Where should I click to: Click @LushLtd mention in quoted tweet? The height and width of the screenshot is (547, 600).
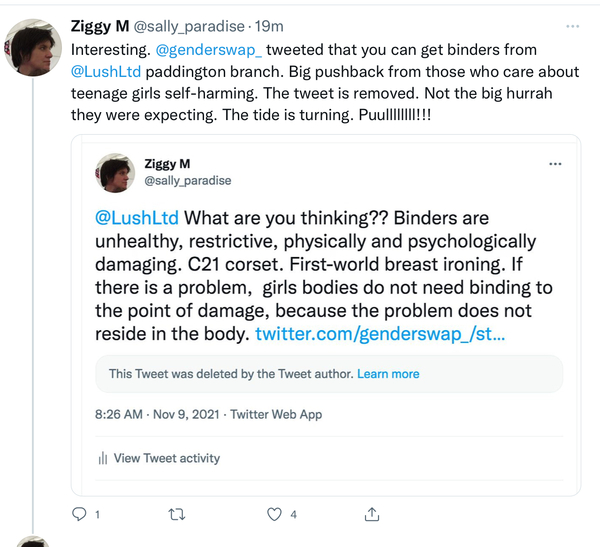pos(138,218)
